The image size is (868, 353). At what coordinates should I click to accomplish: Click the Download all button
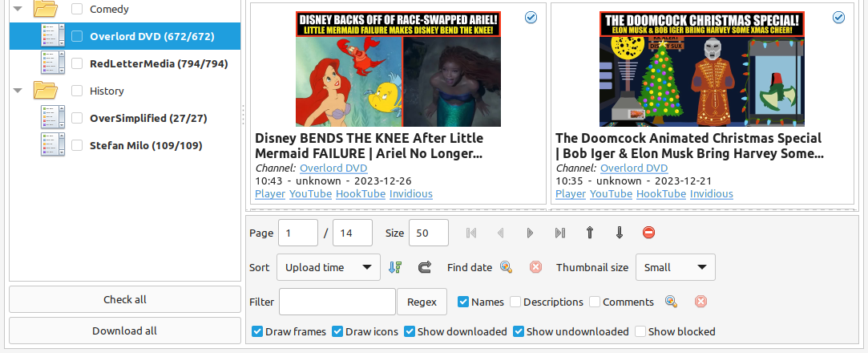125,331
